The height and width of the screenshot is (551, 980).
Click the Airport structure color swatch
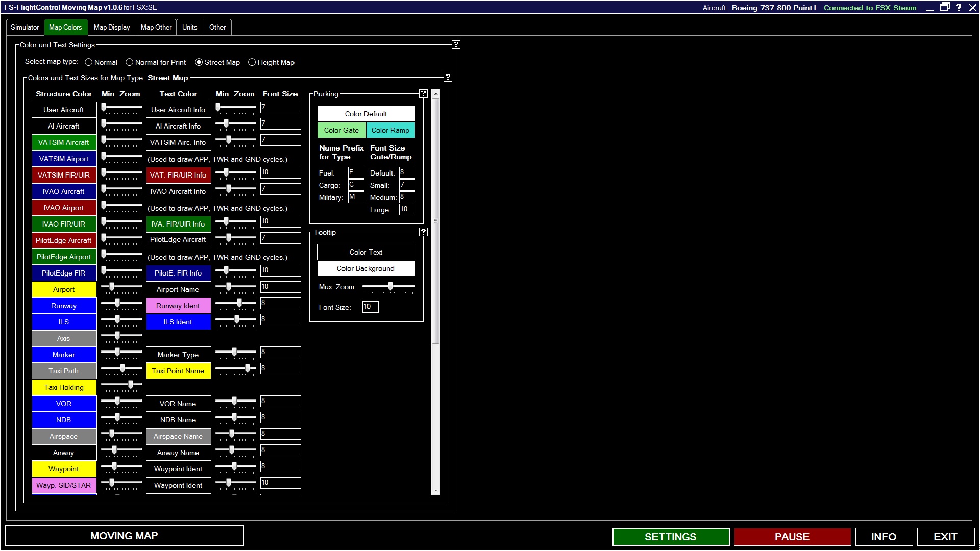63,289
